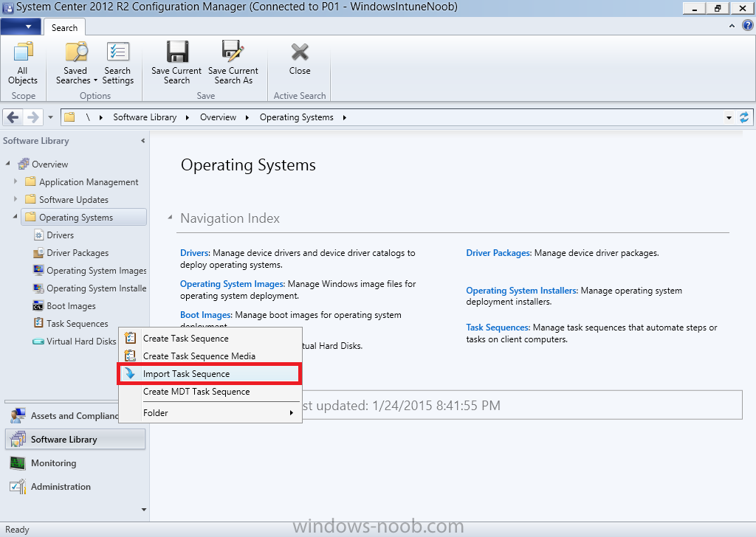Viewport: 756px width, 537px height.
Task: Open the Assets and Compliance workspace
Action: 65,415
